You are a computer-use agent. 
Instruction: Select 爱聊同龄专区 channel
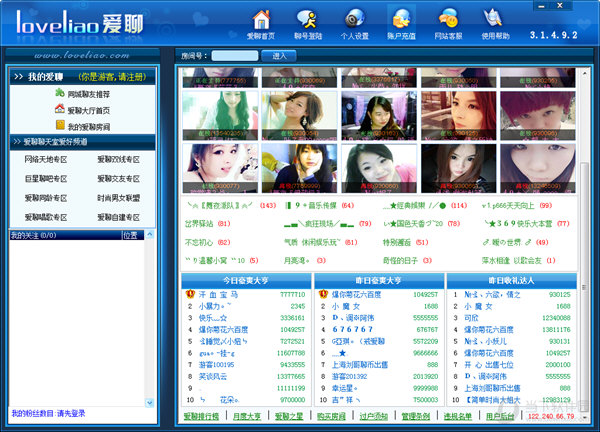click(46, 198)
